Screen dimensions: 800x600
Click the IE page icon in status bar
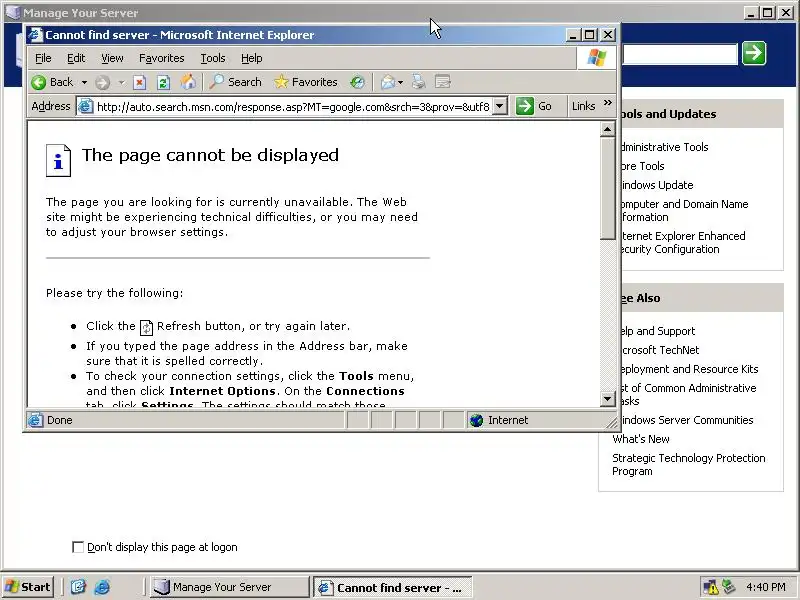(x=35, y=420)
